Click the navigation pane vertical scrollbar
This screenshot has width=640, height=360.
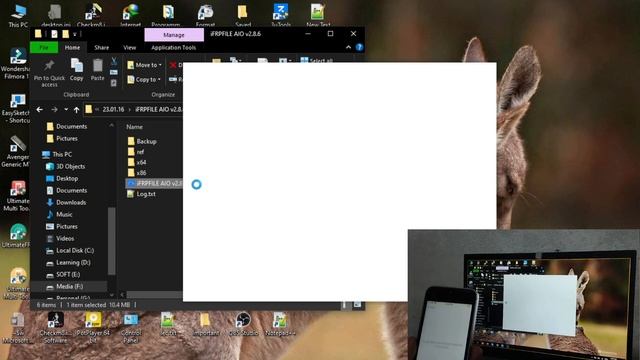click(111, 241)
